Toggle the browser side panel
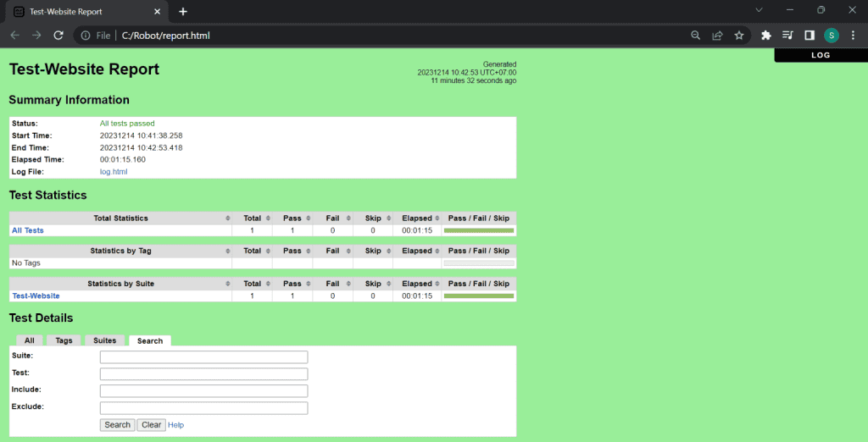This screenshot has height=442, width=868. pos(810,36)
